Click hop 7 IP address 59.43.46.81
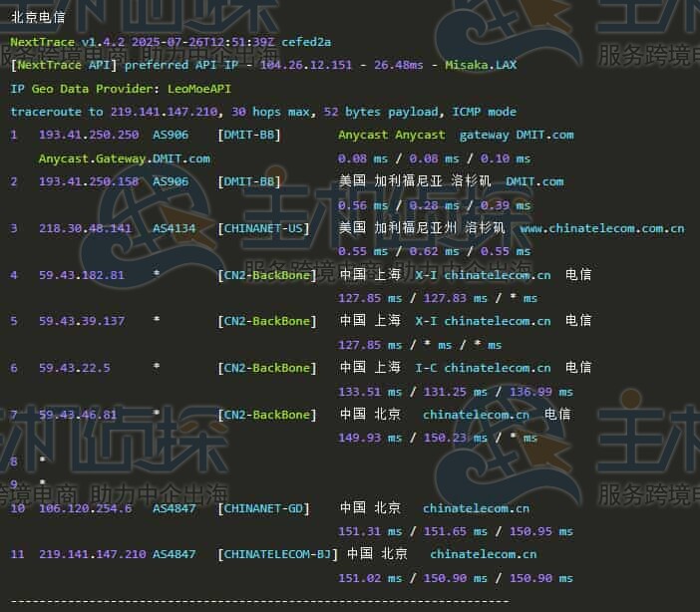The width and height of the screenshot is (700, 612). (x=78, y=415)
